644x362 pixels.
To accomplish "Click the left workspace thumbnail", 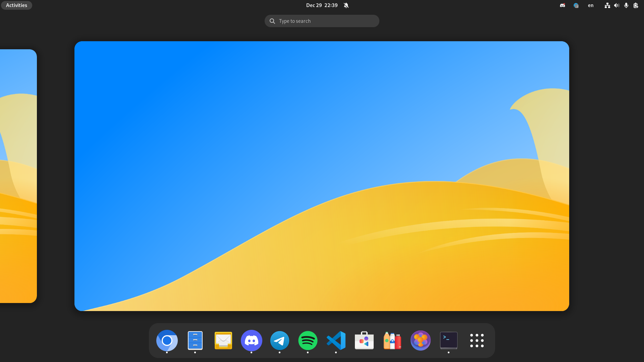I will [18, 176].
